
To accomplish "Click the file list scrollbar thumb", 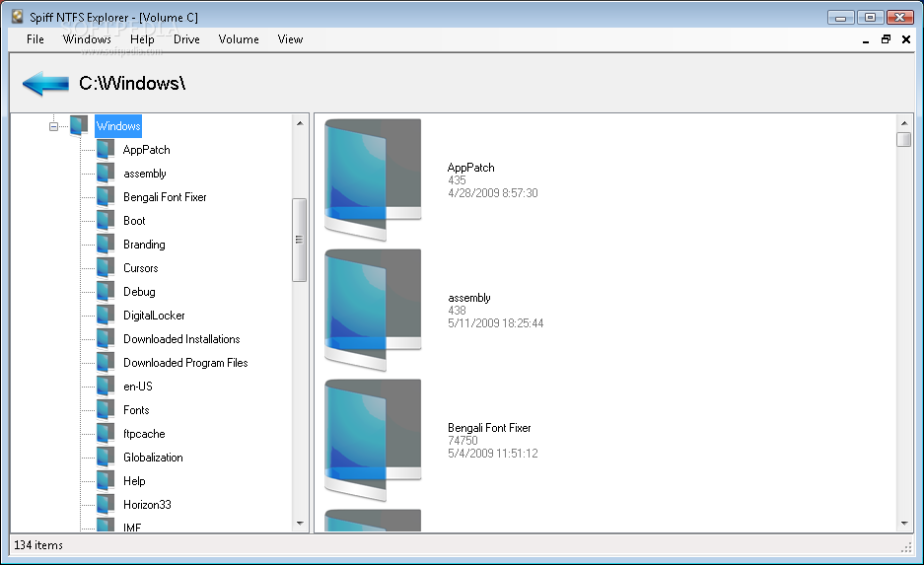I will pos(904,140).
